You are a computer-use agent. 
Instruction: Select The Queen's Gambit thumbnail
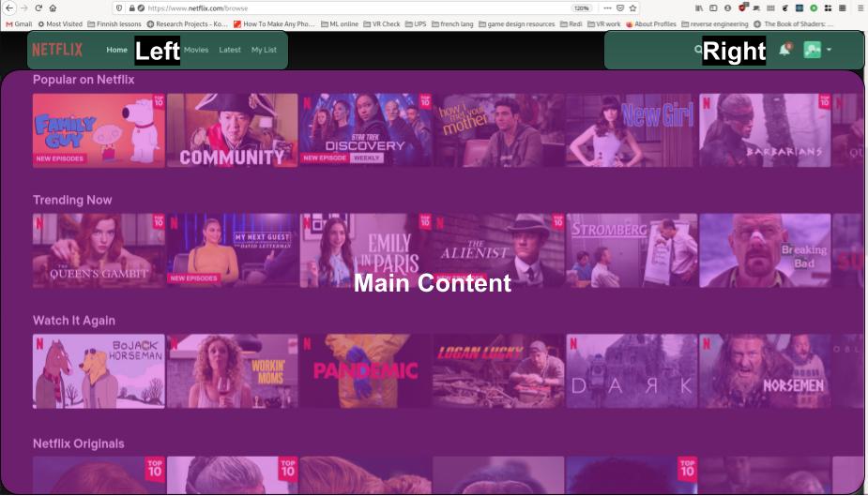[99, 250]
